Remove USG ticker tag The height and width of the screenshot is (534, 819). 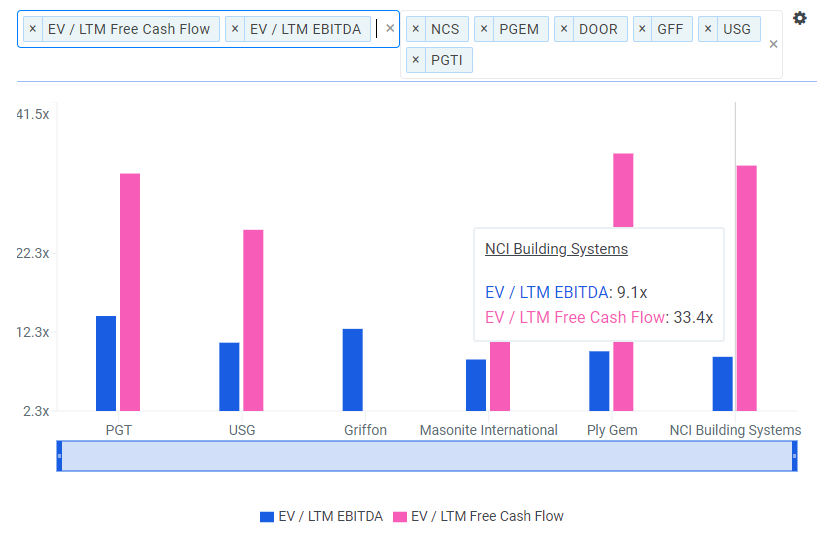click(708, 29)
